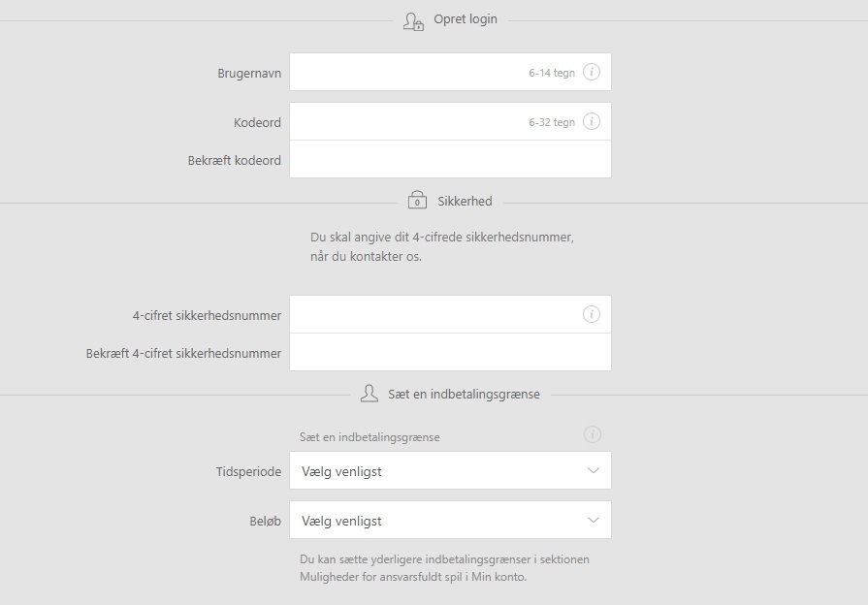Click the 6-14 tegn hint text
The height and width of the screenshot is (605, 868).
click(x=551, y=72)
